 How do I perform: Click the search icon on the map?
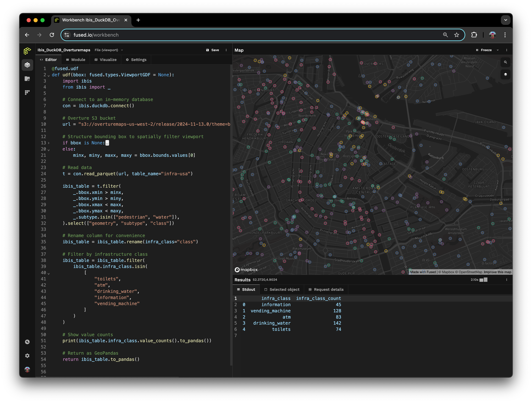pos(505,62)
